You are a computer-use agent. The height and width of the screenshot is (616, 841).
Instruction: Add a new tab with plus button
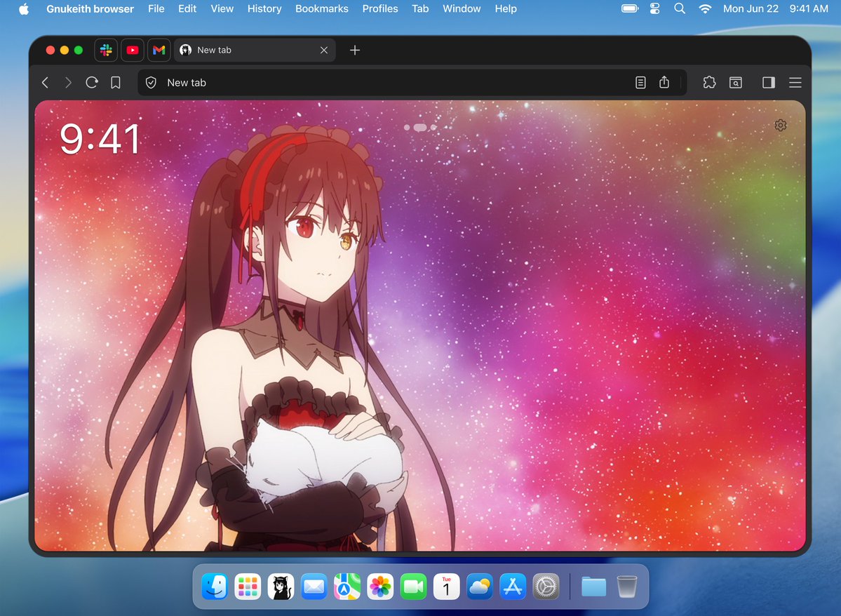point(354,50)
